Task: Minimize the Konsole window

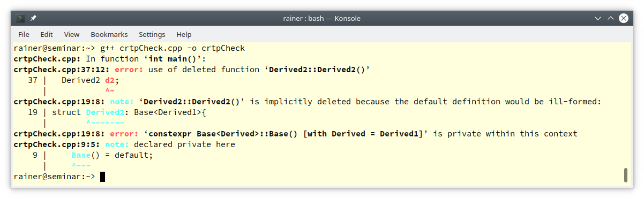Action: pos(598,18)
